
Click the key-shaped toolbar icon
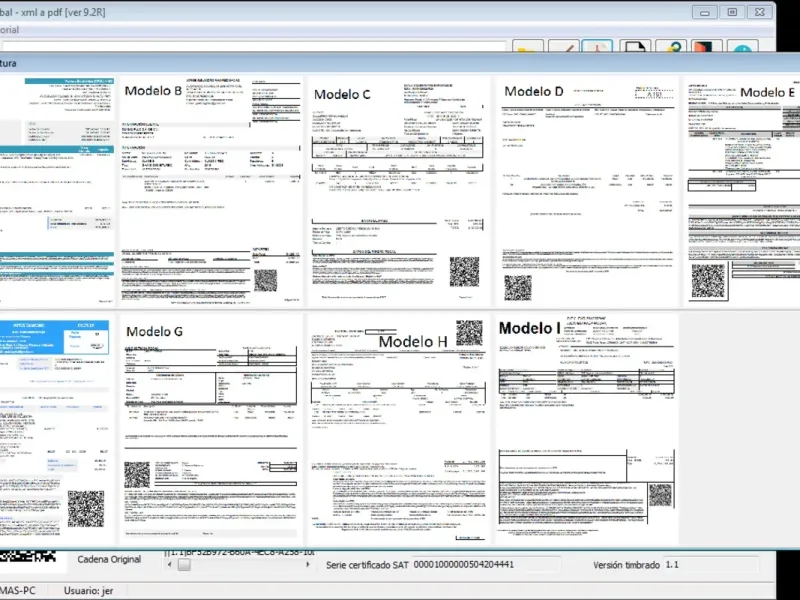tap(671, 46)
